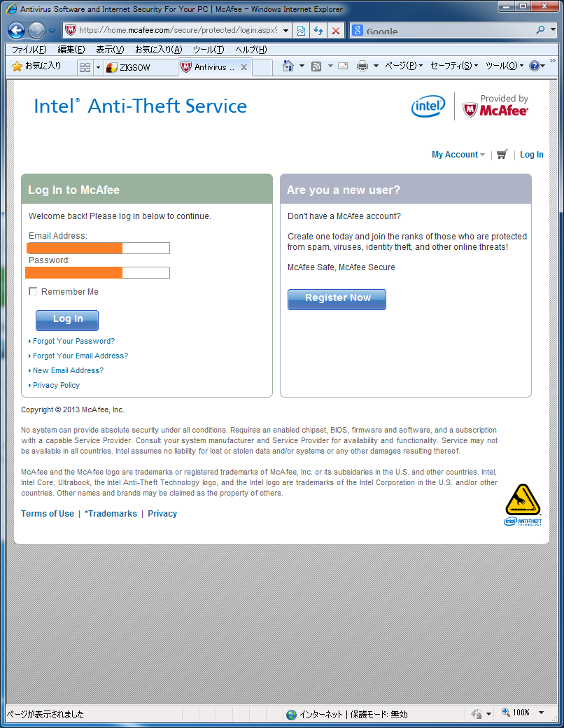The width and height of the screenshot is (564, 728).
Task: Open the zoom level dropdown arrow
Action: (x=541, y=713)
